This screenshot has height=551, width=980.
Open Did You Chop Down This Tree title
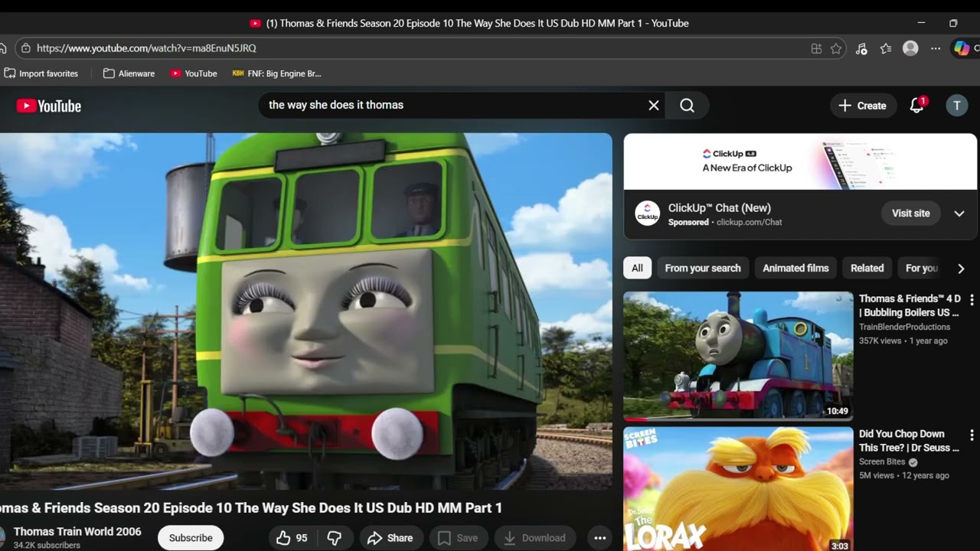(x=909, y=441)
